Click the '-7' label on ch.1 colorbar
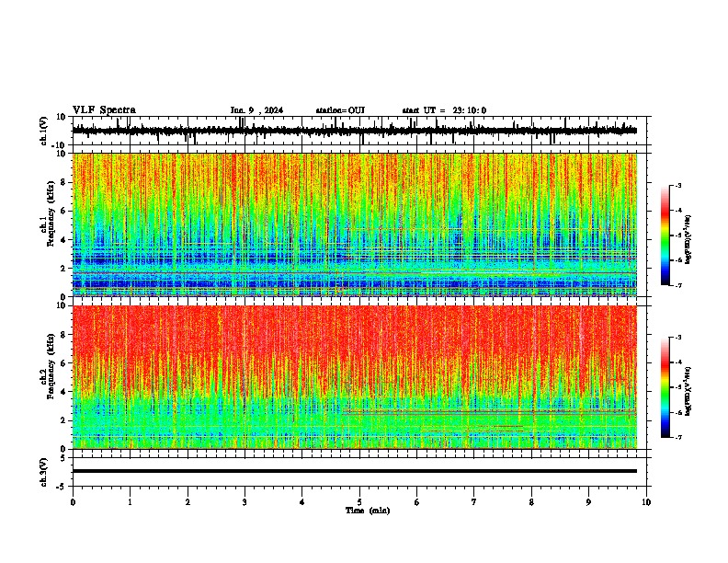The width and height of the screenshot is (728, 563). (678, 285)
